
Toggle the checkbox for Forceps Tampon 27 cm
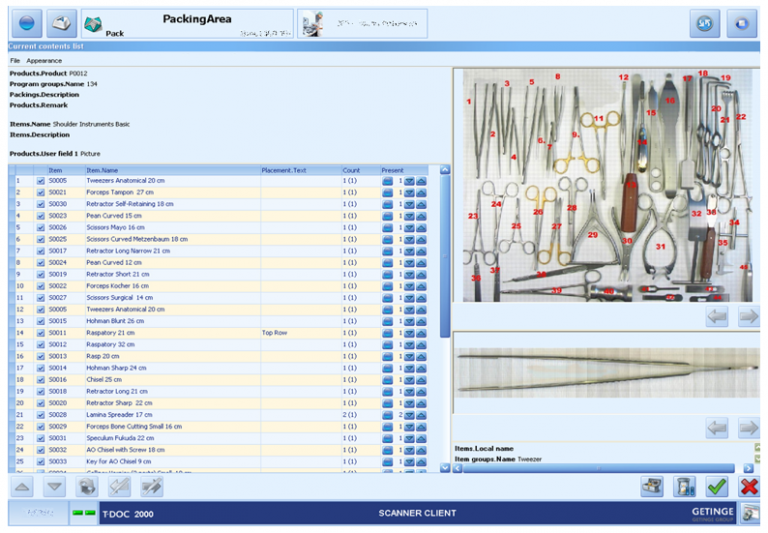point(41,192)
